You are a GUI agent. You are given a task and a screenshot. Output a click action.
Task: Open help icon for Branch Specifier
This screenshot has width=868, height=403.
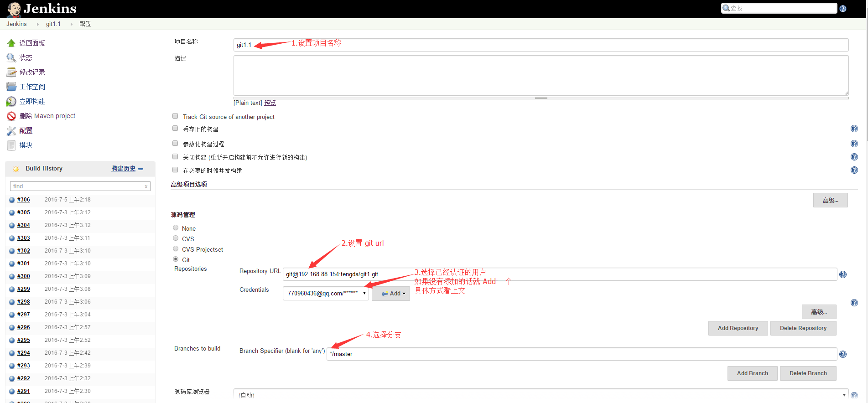click(843, 354)
